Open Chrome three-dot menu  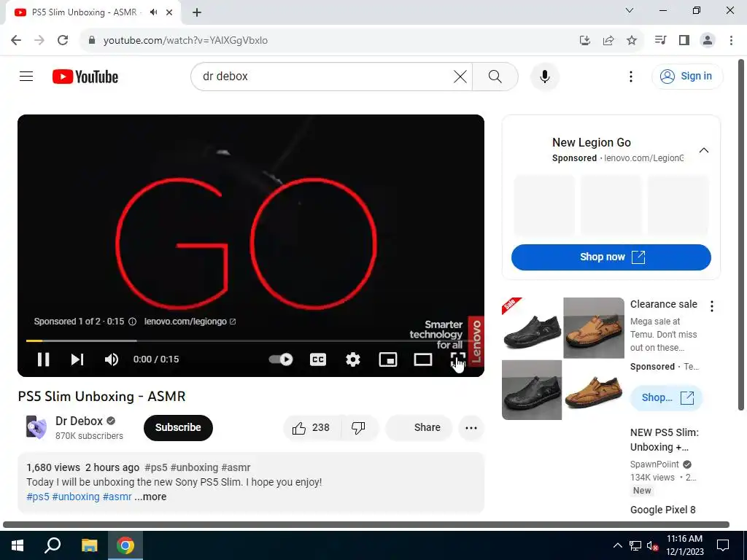pos(731,40)
